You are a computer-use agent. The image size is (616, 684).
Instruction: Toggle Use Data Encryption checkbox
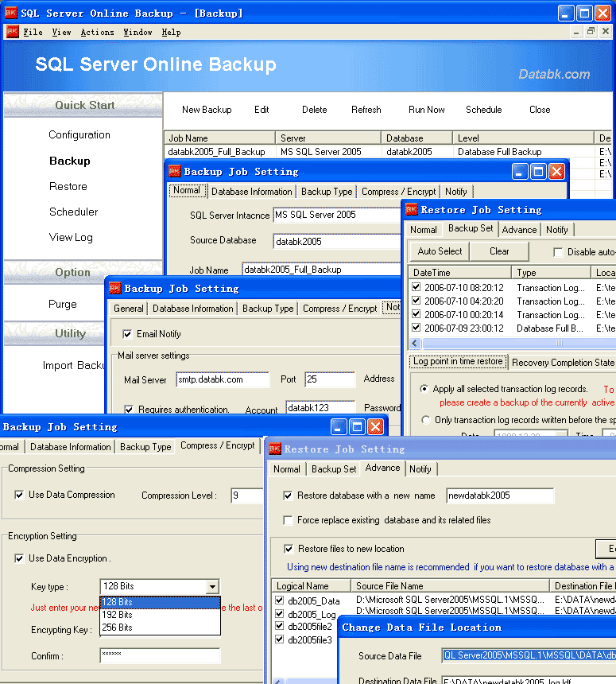[x=19, y=558]
